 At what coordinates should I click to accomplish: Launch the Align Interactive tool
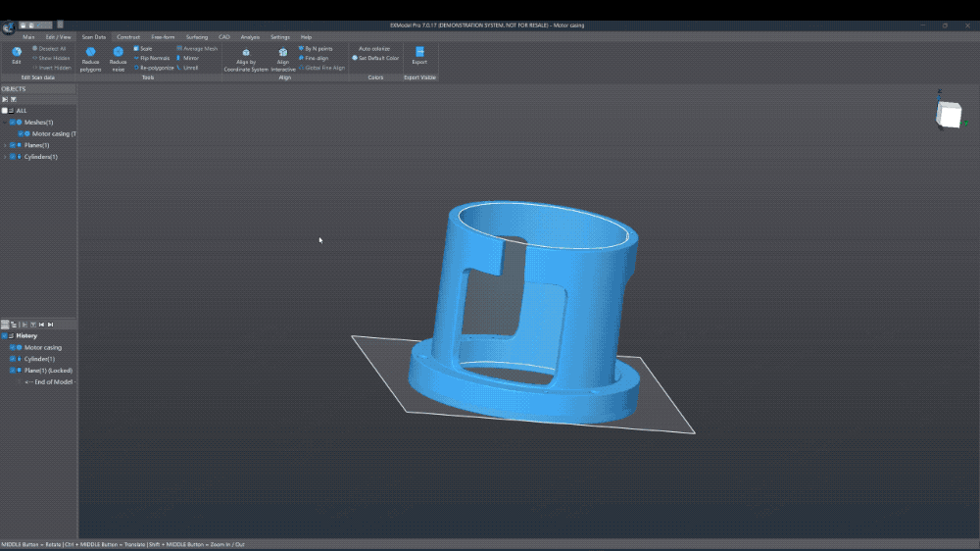(x=283, y=53)
